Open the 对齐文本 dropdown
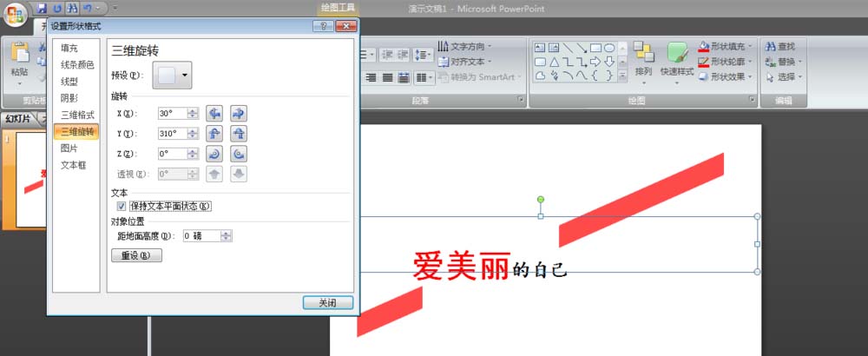 (x=464, y=62)
